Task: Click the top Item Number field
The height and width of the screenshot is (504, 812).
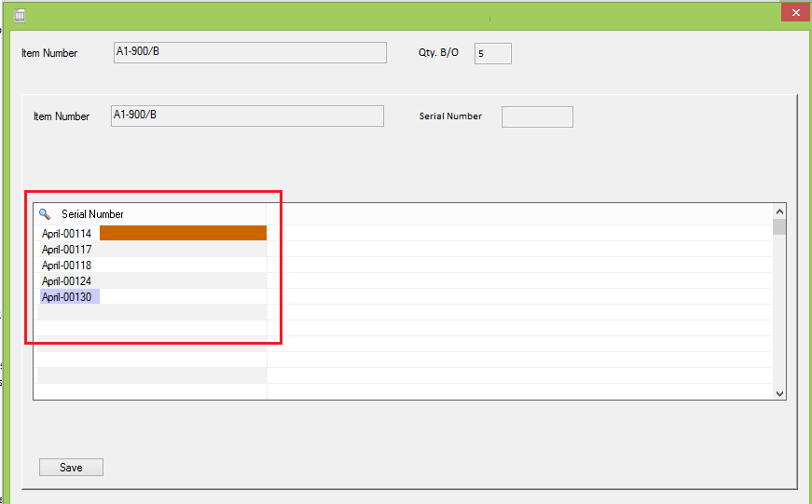Action: coord(249,52)
